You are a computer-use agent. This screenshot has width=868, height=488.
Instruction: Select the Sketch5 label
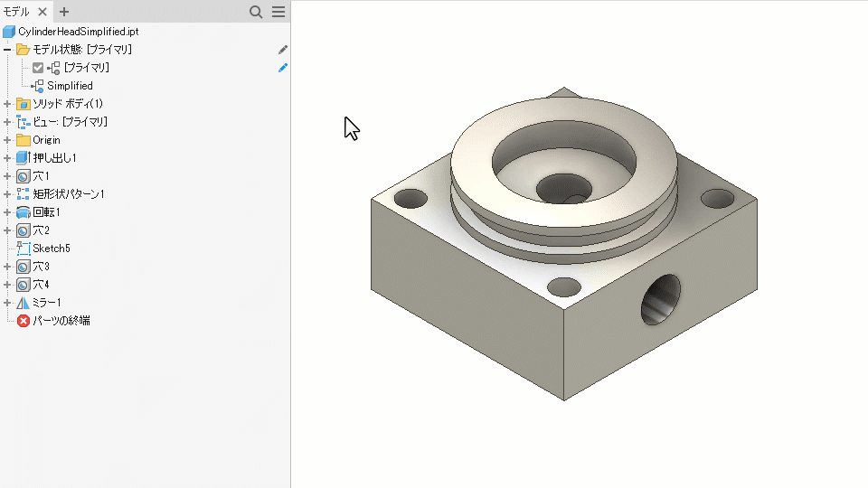(52, 249)
